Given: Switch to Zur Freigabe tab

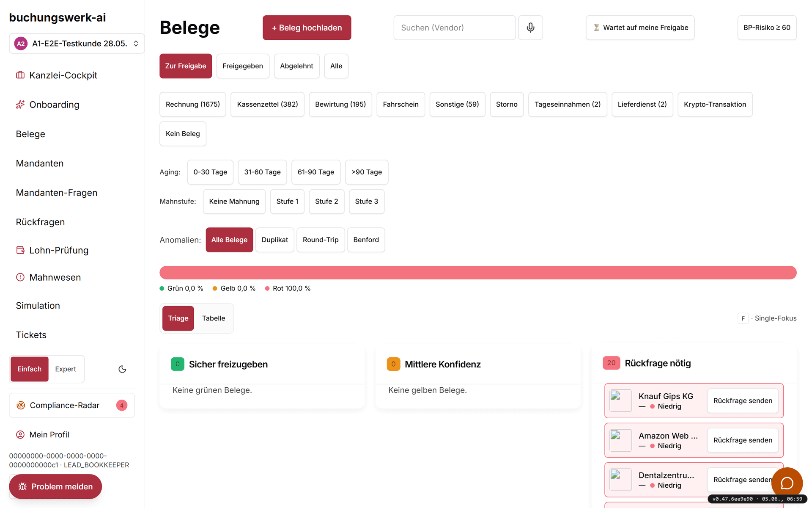Looking at the screenshot, I should point(186,66).
